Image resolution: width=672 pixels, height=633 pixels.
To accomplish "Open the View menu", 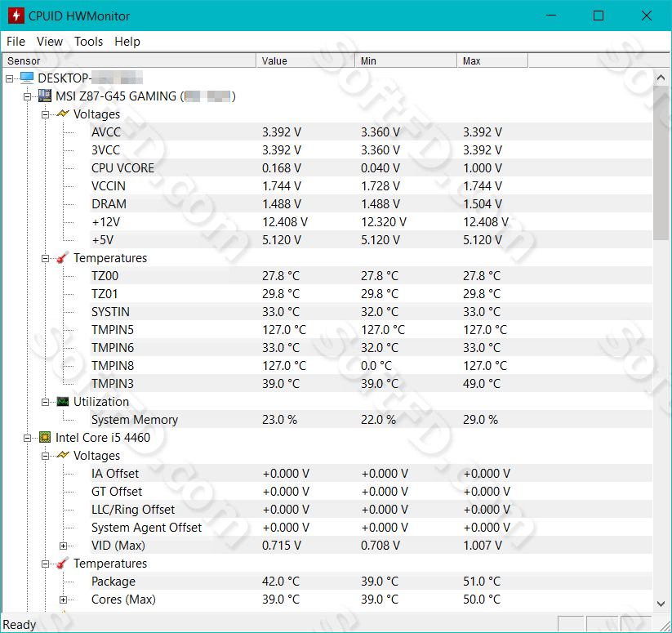I will click(50, 42).
